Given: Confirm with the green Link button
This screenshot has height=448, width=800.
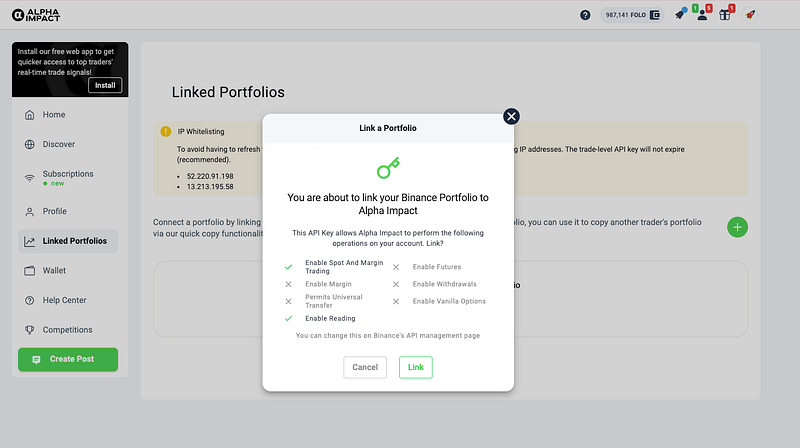Looking at the screenshot, I should tap(416, 367).
